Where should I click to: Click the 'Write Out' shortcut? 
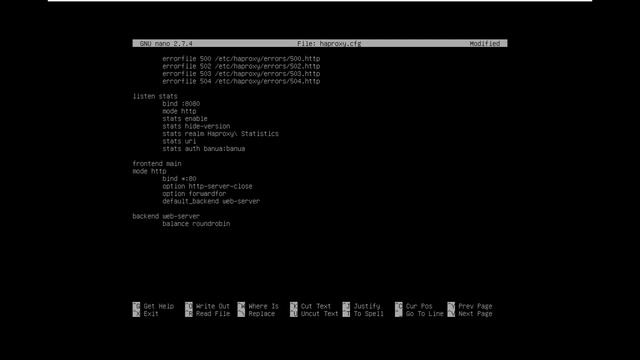point(207,306)
